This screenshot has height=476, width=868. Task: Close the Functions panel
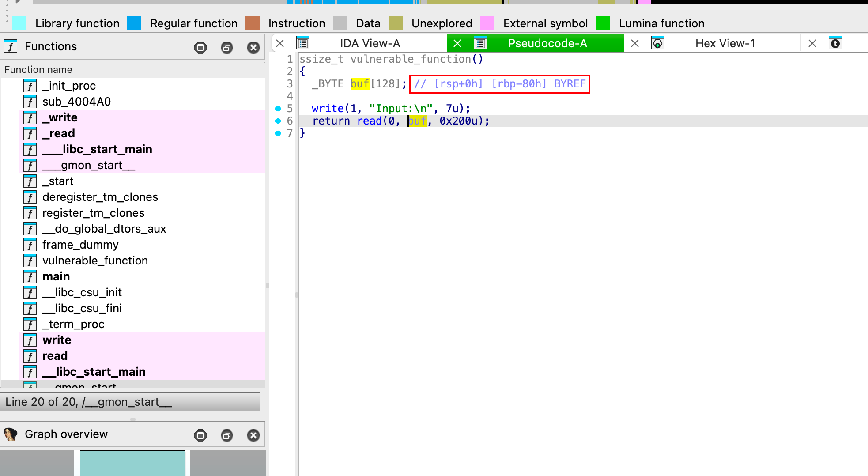click(253, 47)
